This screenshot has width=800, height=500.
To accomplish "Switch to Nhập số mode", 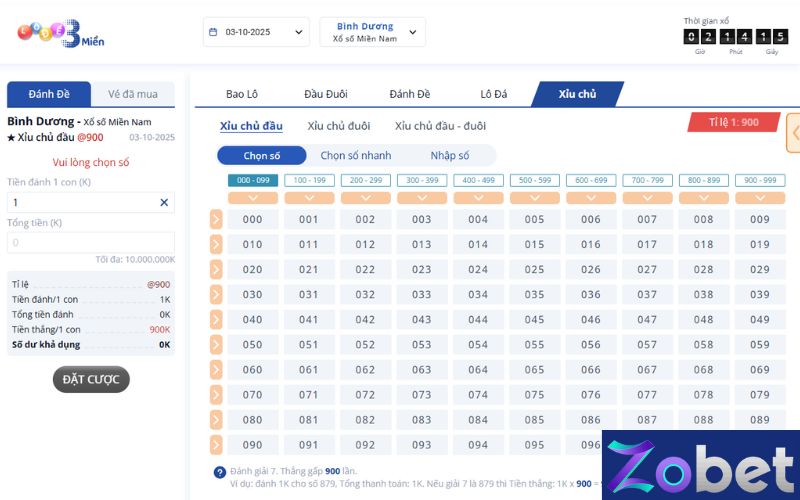I will click(x=450, y=156).
